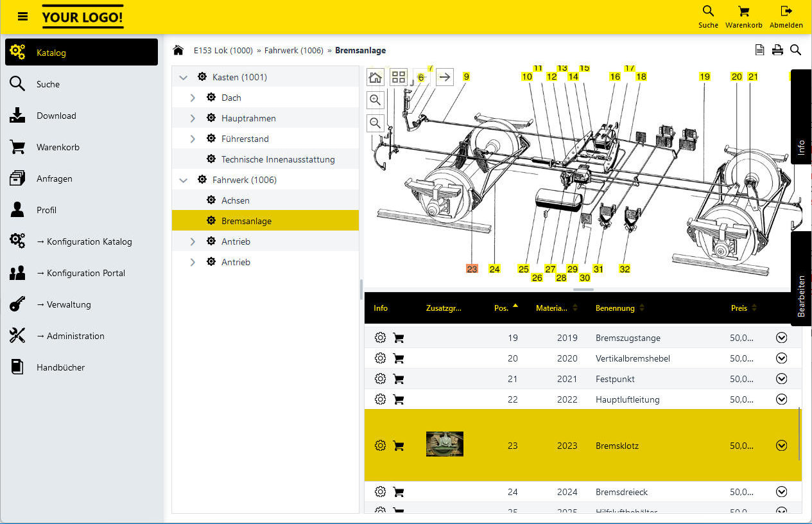
Task: Expand the Führerstand tree node
Action: [x=193, y=139]
